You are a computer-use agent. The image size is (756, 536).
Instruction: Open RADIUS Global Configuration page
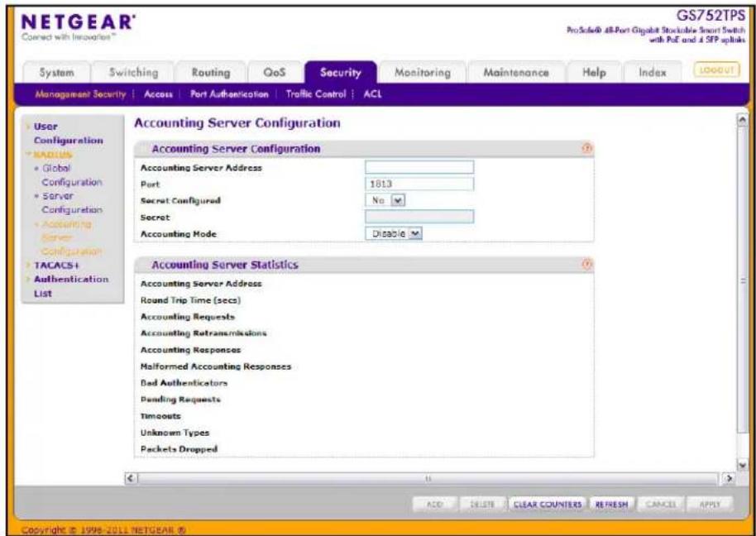point(72,175)
